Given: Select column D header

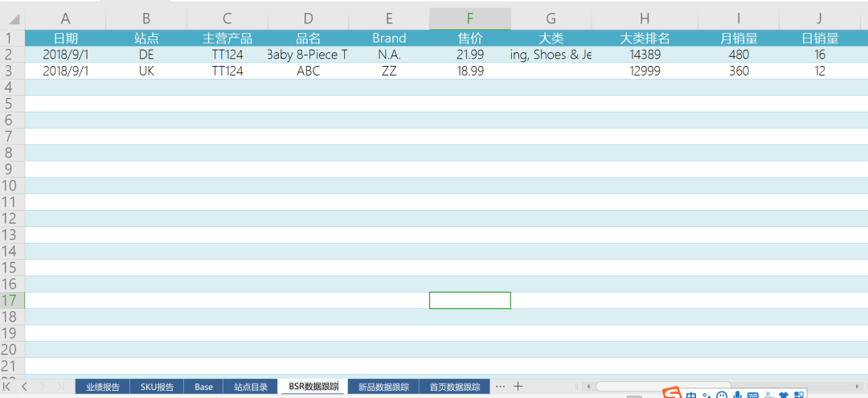Looking at the screenshot, I should coord(309,19).
